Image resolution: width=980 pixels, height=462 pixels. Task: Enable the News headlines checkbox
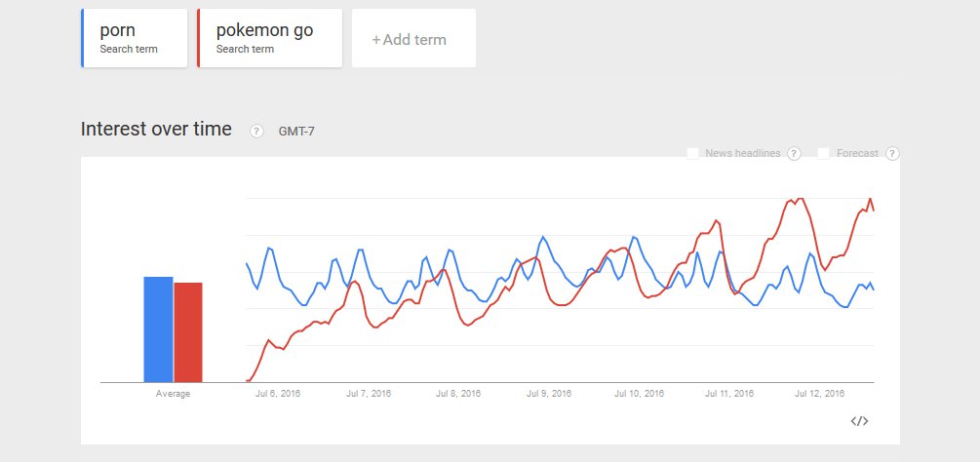[x=693, y=153]
